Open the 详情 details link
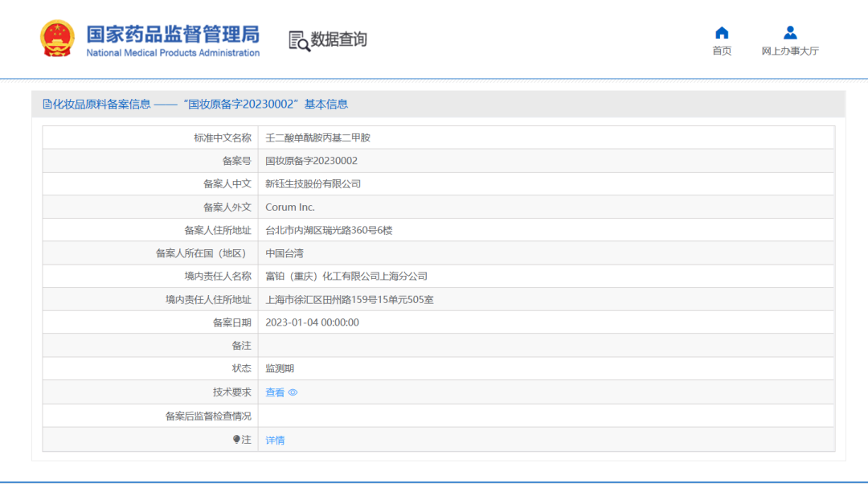The height and width of the screenshot is (484, 868). (x=275, y=441)
